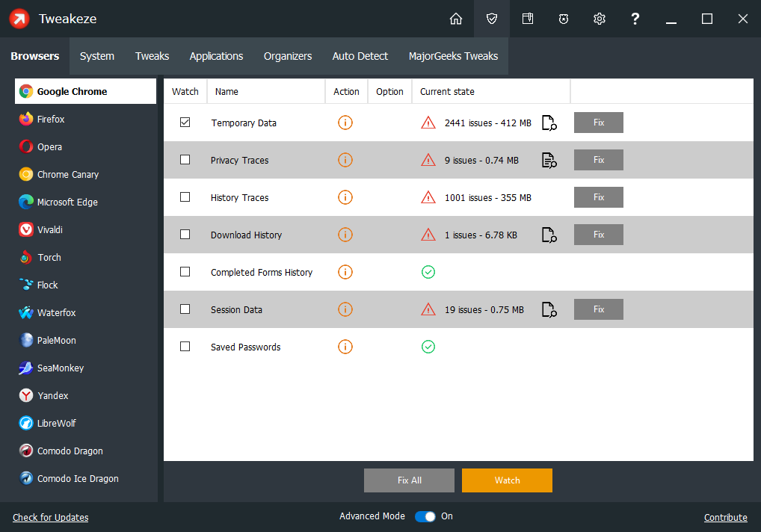
Task: Select Vivaldi browser
Action: (x=85, y=230)
